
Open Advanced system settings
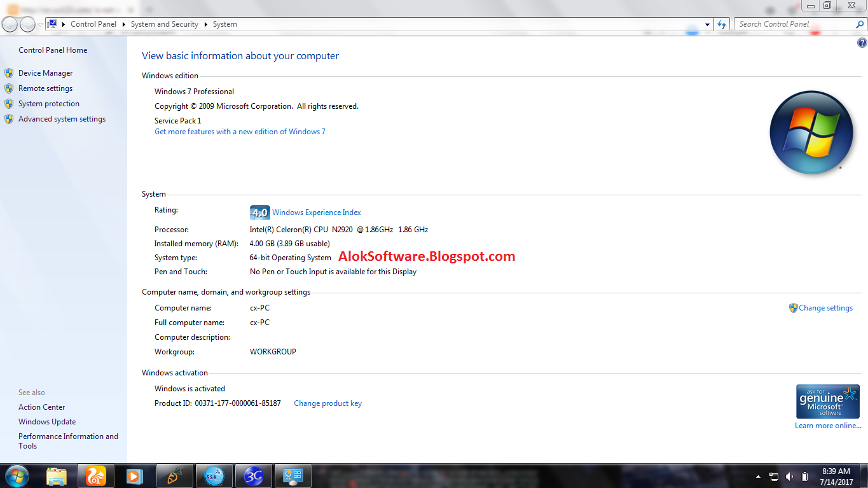pos(62,119)
